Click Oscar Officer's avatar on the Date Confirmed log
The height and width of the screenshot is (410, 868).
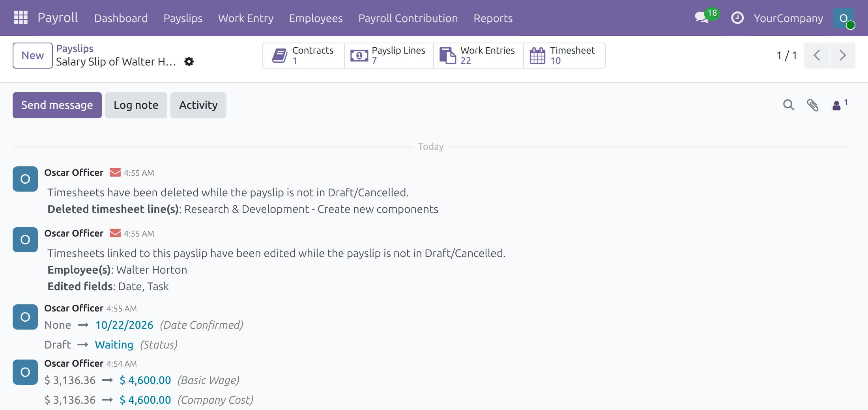tap(25, 317)
